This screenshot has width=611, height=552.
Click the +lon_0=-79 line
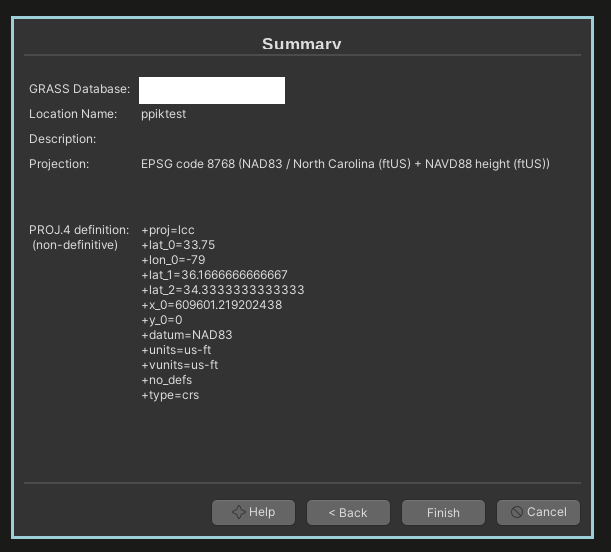(173, 260)
